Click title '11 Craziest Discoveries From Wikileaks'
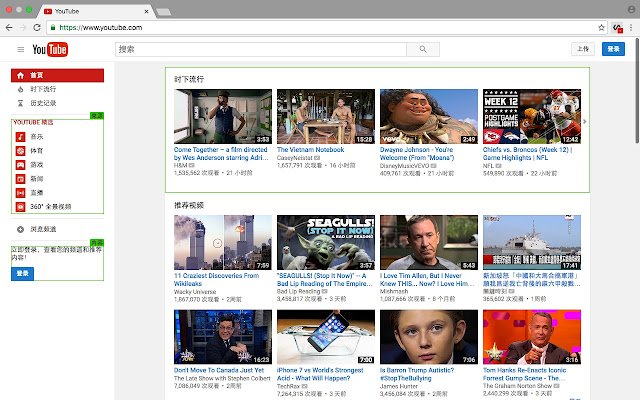The height and width of the screenshot is (400, 640). point(216,280)
